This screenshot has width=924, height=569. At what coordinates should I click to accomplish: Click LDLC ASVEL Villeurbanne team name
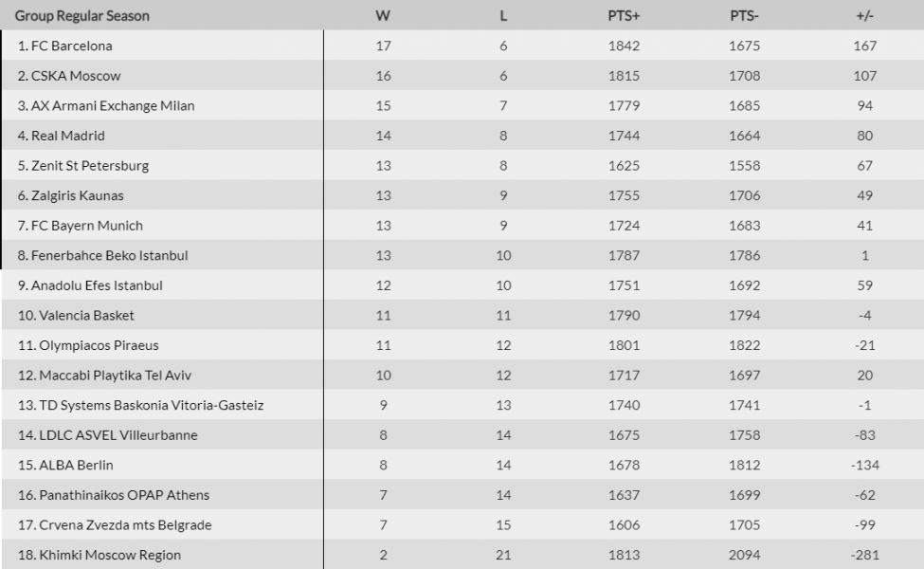pyautogui.click(x=118, y=435)
